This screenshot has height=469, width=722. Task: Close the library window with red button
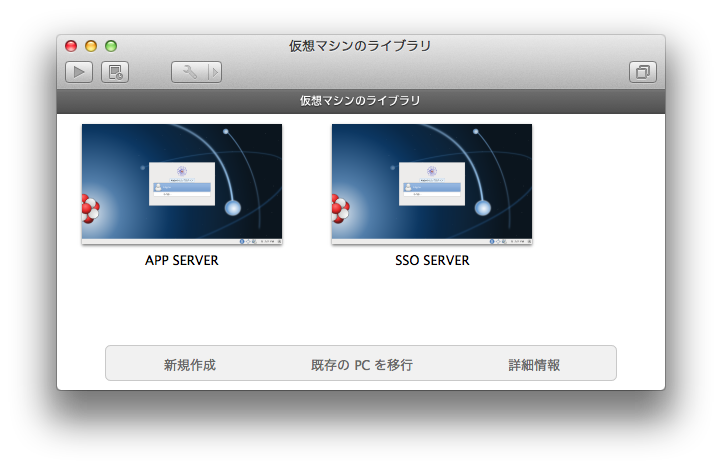pos(71,46)
